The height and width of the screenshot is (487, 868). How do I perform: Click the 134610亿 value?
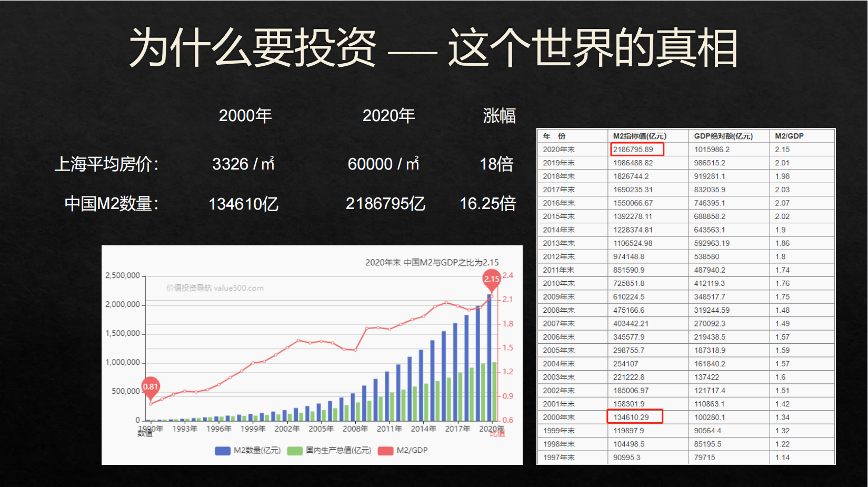243,203
